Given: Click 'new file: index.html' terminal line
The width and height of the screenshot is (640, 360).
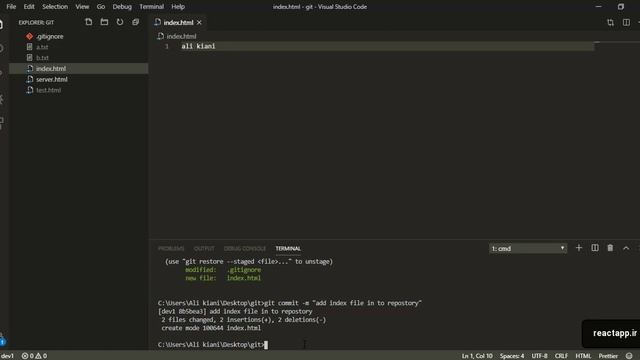Looking at the screenshot, I should [223, 278].
